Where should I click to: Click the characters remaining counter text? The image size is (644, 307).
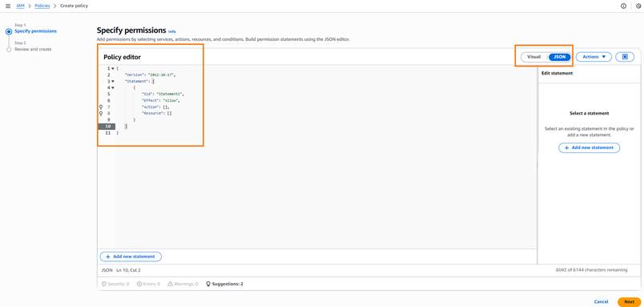(x=591, y=270)
